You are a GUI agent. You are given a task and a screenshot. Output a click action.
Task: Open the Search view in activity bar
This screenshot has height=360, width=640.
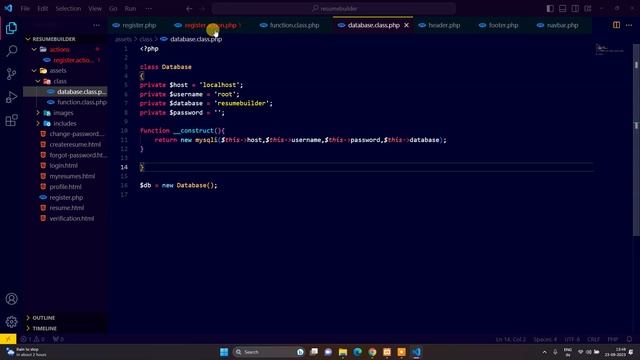pos(11,51)
